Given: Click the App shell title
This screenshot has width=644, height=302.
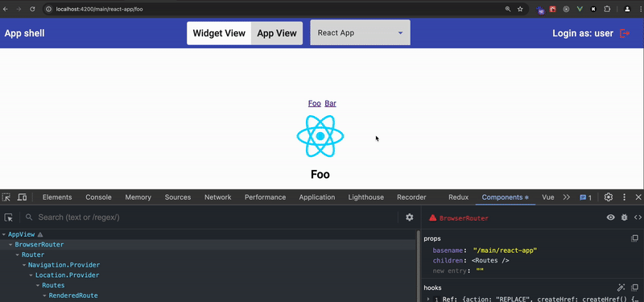Looking at the screenshot, I should pos(25,33).
